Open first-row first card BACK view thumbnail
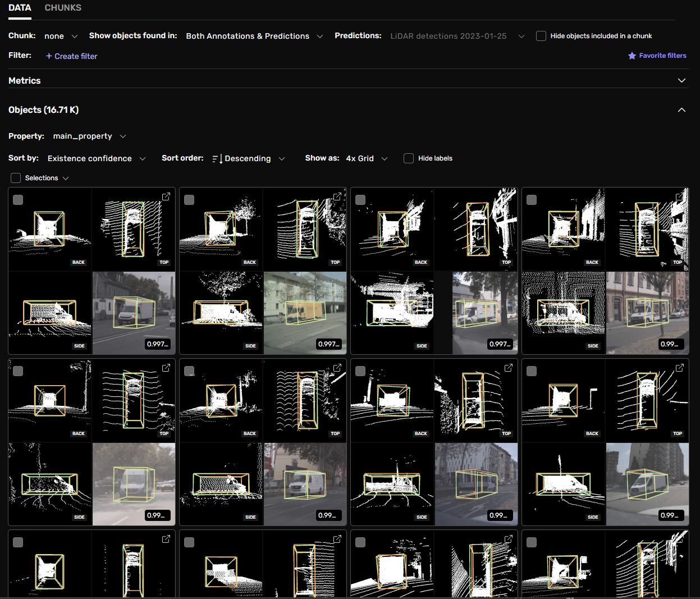The width and height of the screenshot is (700, 599). [x=50, y=229]
